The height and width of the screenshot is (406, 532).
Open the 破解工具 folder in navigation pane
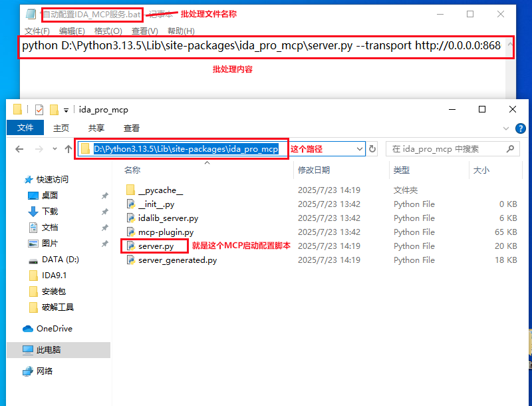tap(58, 307)
